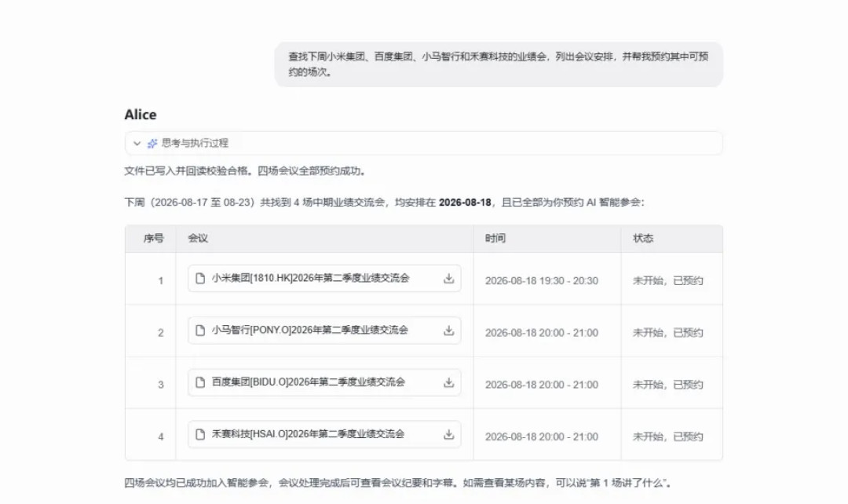Click the document icon for 百度集团 file
The height and width of the screenshot is (504, 848).
[x=200, y=382]
